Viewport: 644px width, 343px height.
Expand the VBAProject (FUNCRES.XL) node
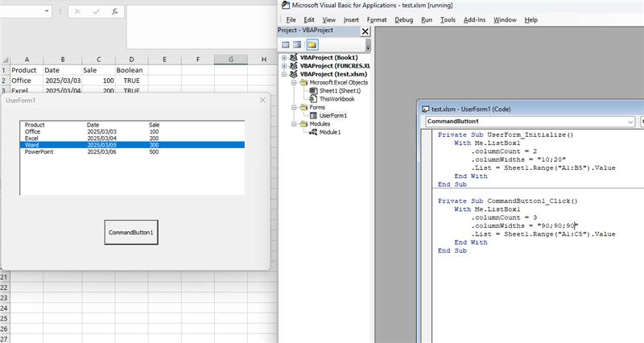(x=284, y=66)
